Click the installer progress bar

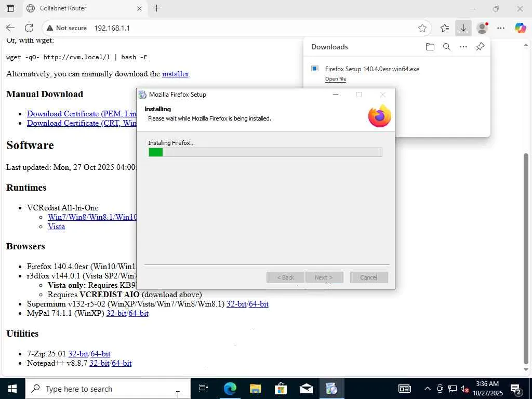click(x=265, y=152)
